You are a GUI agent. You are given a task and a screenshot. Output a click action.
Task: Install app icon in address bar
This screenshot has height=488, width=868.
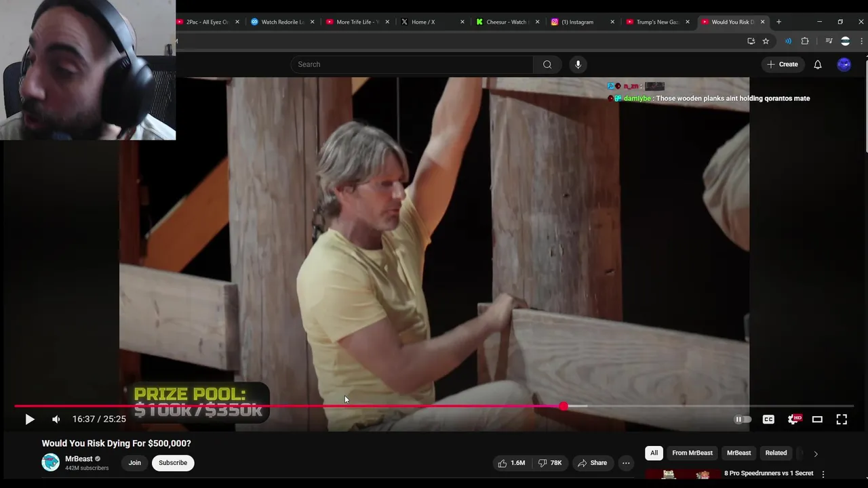pyautogui.click(x=751, y=41)
